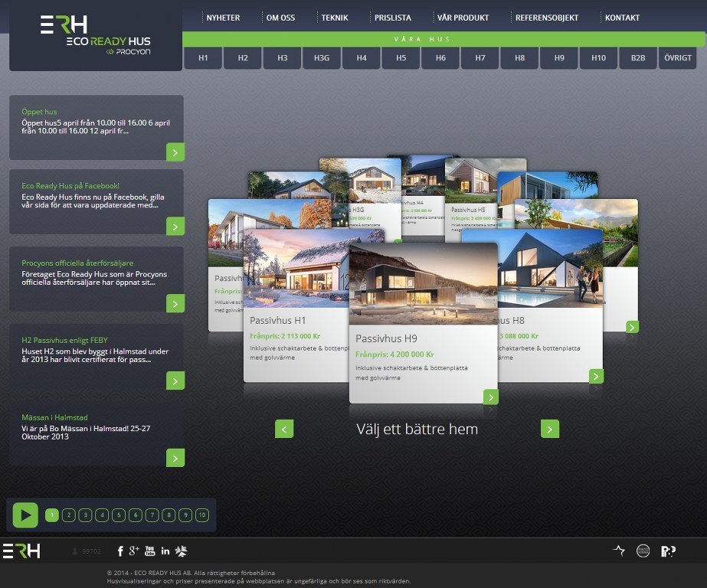Select the H3G house tab
Viewport: 707px width, 588px height.
[322, 58]
